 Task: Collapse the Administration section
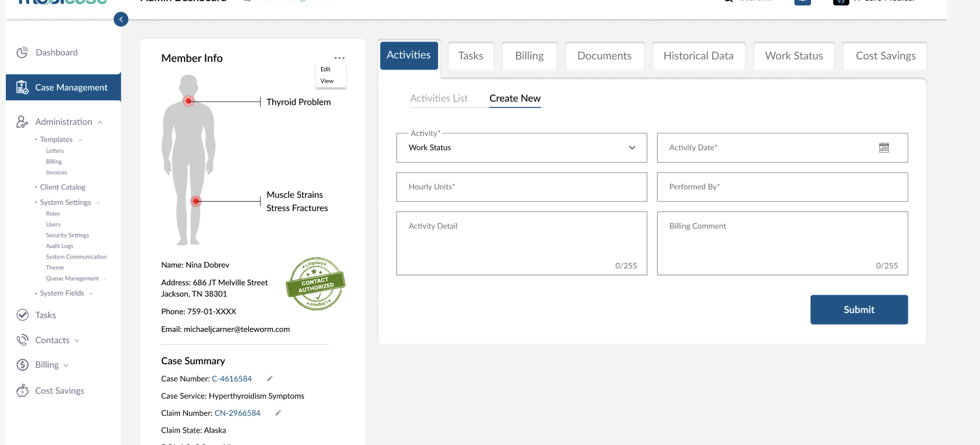point(100,122)
